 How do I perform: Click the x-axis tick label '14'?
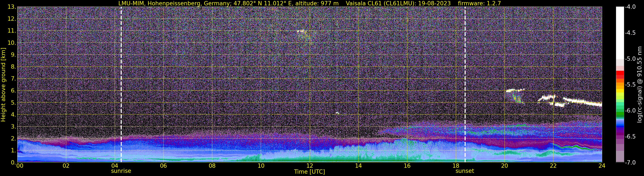pos(358,166)
